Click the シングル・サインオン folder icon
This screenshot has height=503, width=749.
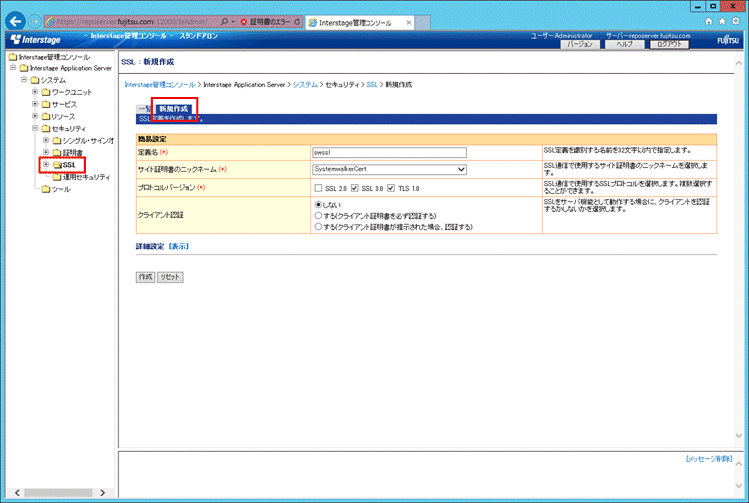click(57, 140)
